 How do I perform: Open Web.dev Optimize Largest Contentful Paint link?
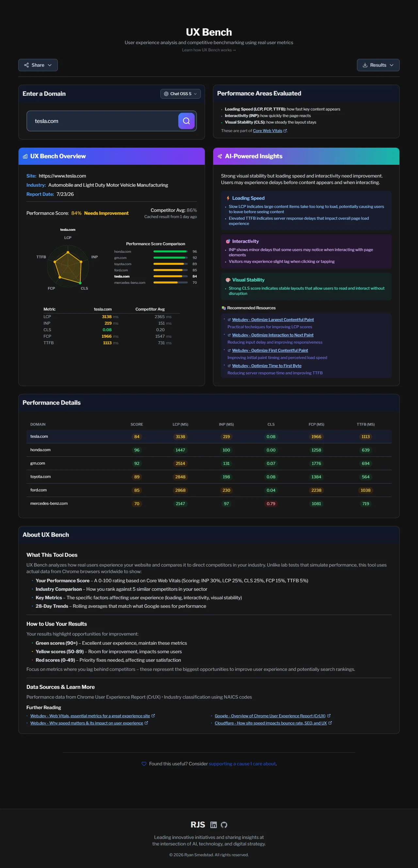pyautogui.click(x=273, y=320)
